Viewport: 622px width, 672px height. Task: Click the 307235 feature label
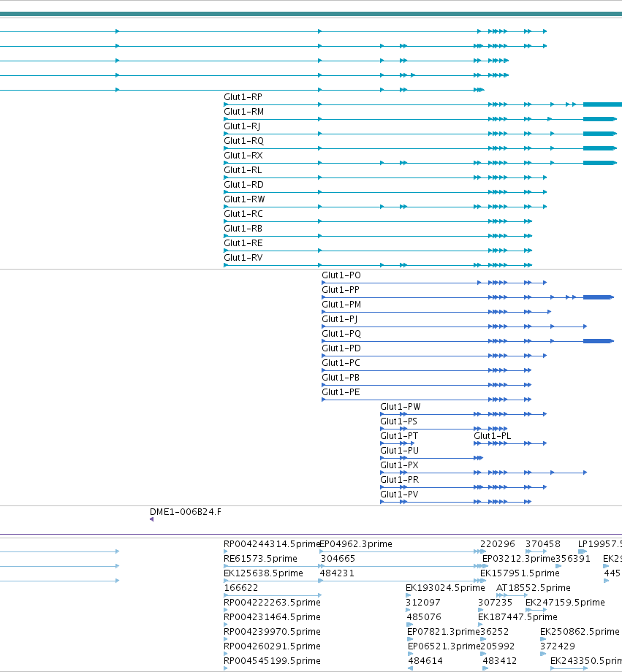[496, 602]
